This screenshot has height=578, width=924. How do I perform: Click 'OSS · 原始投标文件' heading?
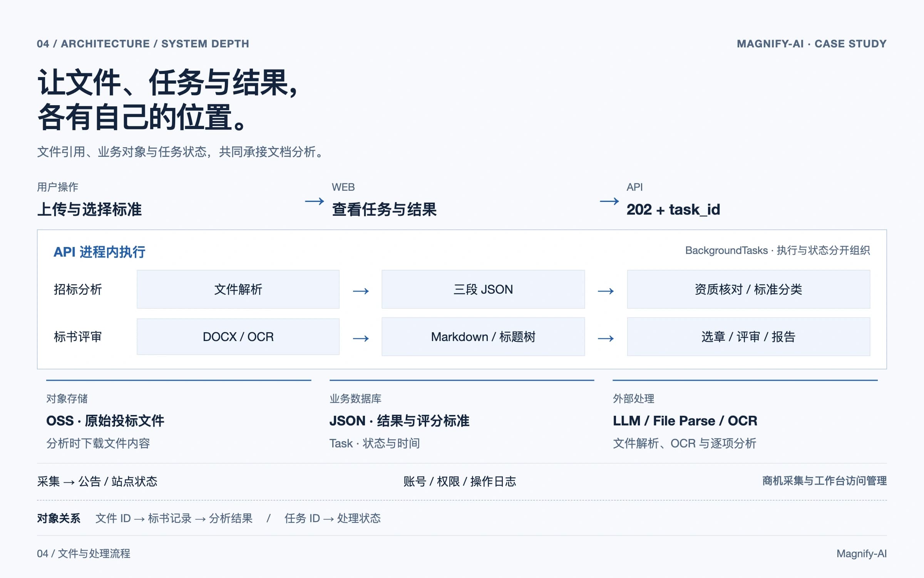tap(105, 421)
